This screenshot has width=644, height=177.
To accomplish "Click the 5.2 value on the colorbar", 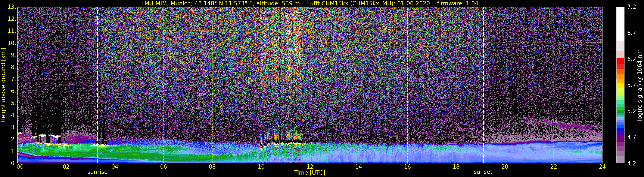I will coord(632,111).
